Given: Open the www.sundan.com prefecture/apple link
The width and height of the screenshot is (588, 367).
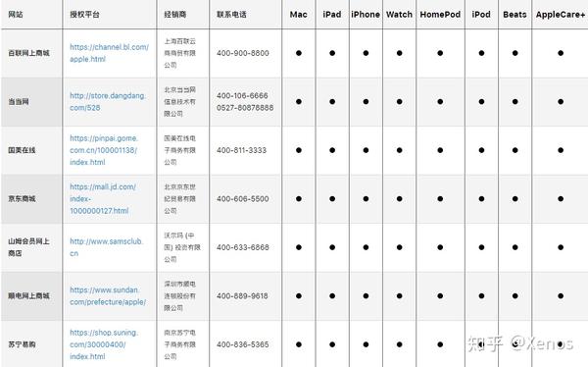Looking at the screenshot, I should [x=108, y=296].
